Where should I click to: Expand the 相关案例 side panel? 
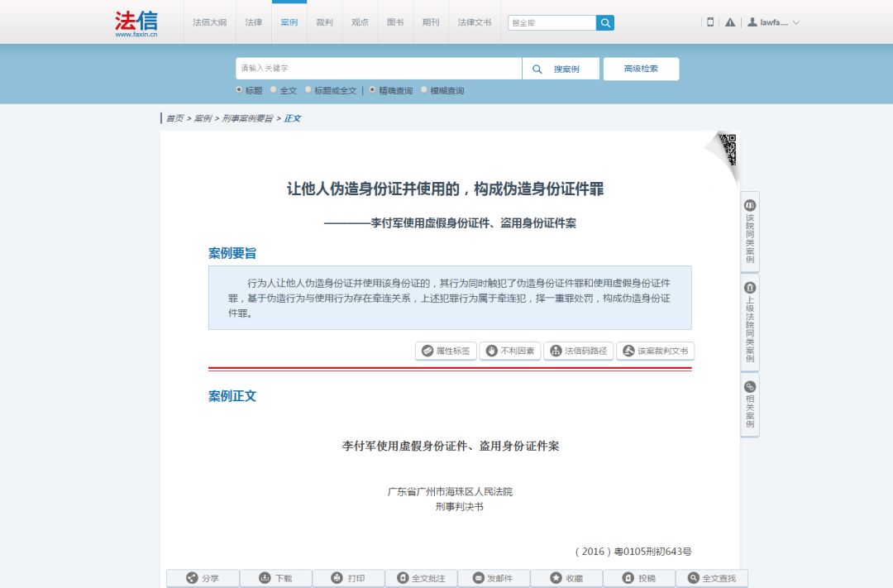748,403
